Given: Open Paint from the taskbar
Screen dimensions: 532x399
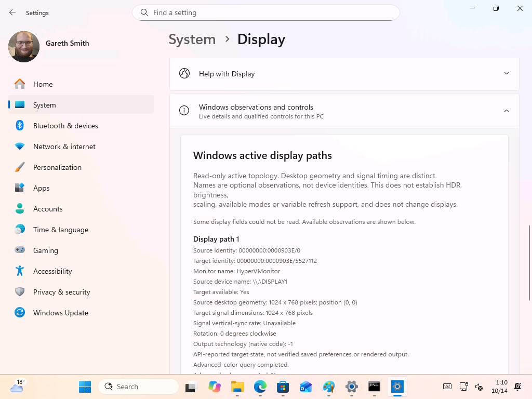Looking at the screenshot, I should (x=329, y=387).
